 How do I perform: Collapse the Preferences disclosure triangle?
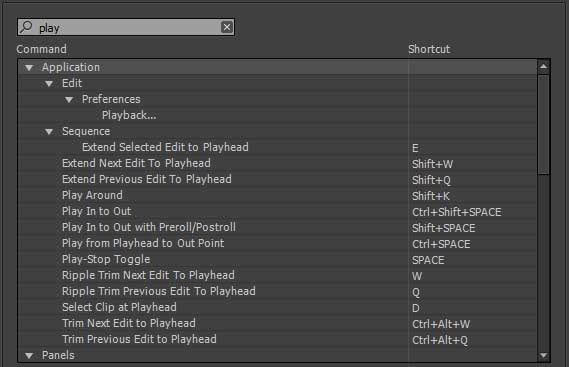69,100
